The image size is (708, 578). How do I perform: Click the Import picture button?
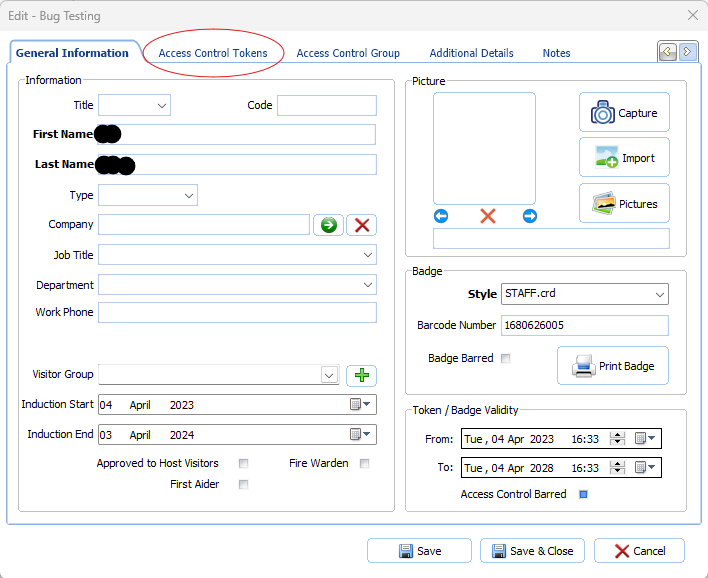[624, 158]
